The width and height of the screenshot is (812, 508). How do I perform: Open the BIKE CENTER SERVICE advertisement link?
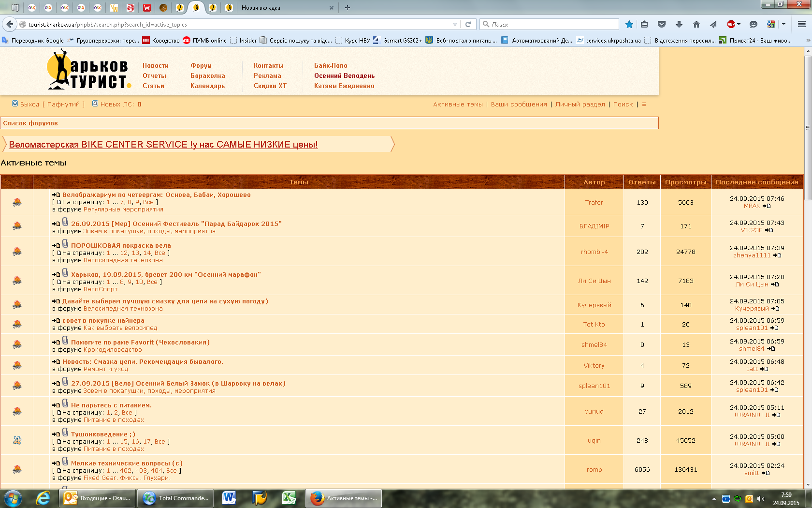pos(163,145)
